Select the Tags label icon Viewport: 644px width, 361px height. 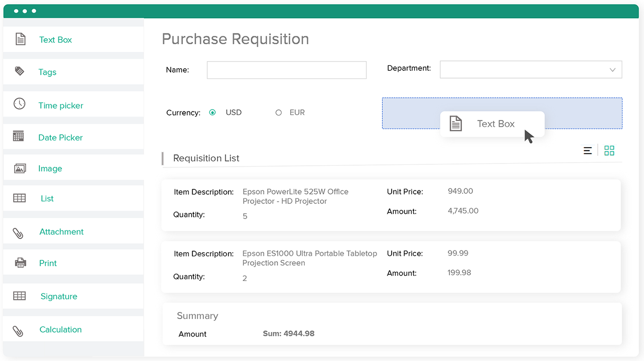pyautogui.click(x=20, y=71)
